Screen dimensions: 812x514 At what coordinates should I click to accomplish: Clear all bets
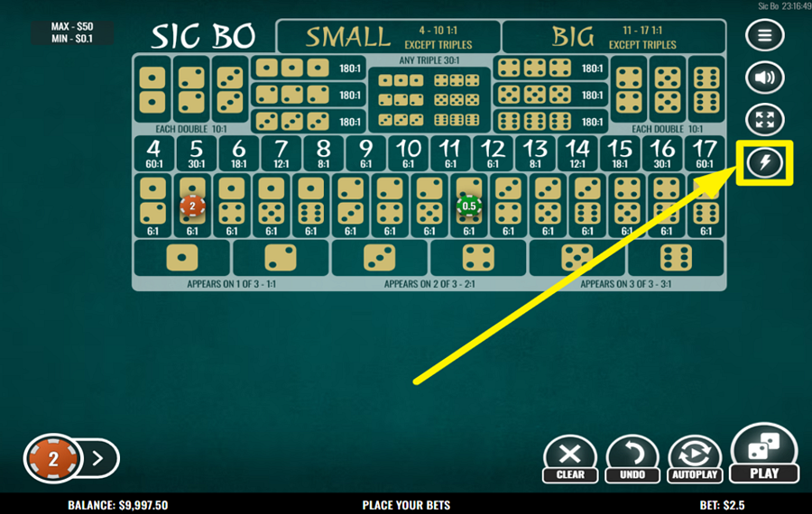570,460
